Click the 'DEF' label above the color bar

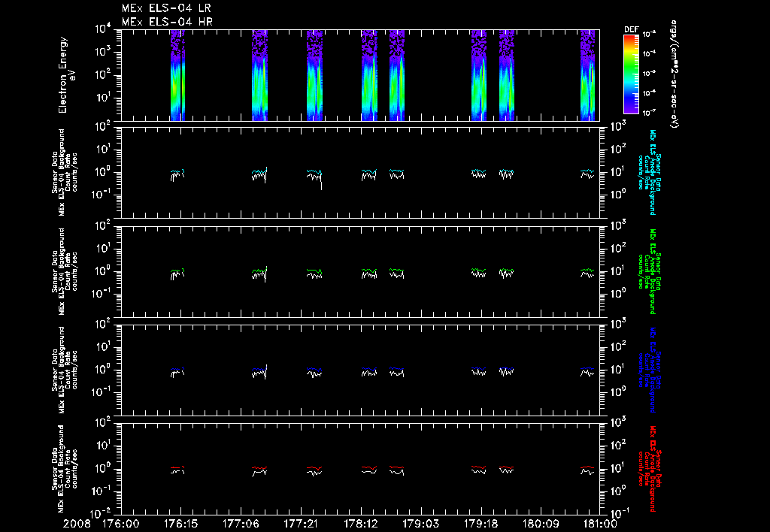(x=631, y=29)
